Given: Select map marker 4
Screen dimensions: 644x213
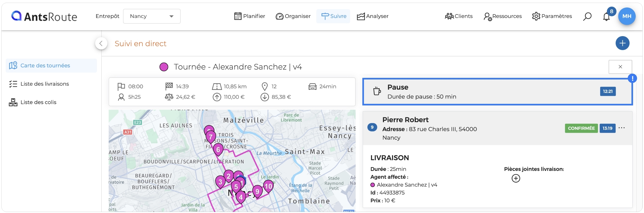Looking at the screenshot, I should (241, 197).
